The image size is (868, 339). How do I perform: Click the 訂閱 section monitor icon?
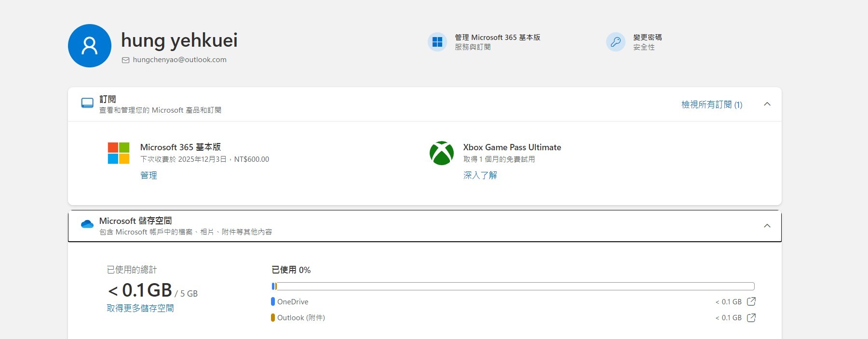coord(87,103)
